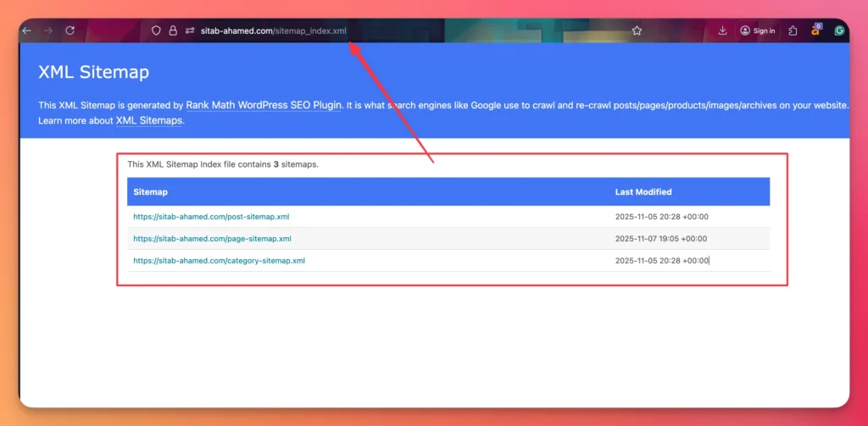Image resolution: width=868 pixels, height=426 pixels.
Task: Open the category-sitemap.xml link
Action: click(219, 261)
